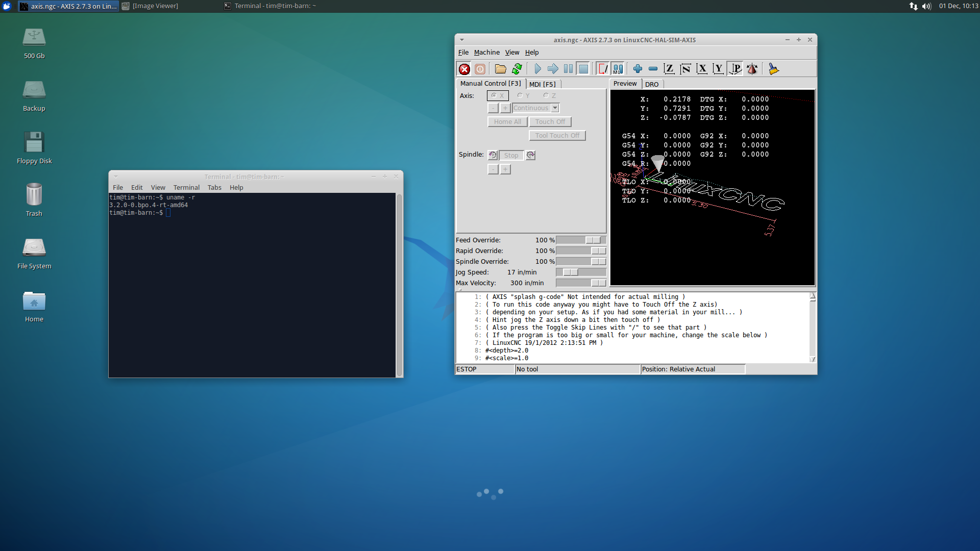Switch to the DRO tab
The height and width of the screenshot is (551, 980).
coord(652,84)
